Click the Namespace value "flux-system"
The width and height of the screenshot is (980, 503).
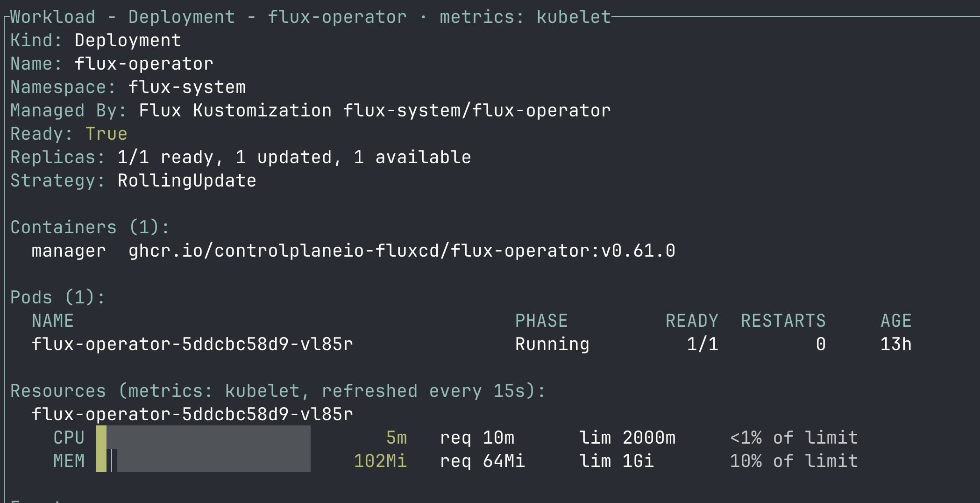point(187,87)
